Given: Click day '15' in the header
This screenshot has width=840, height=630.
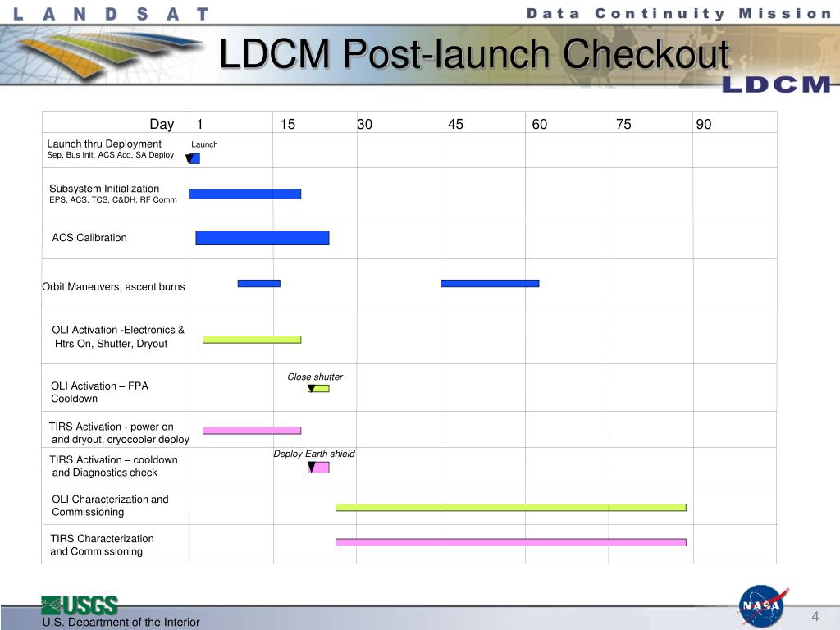Looking at the screenshot, I should tap(288, 125).
